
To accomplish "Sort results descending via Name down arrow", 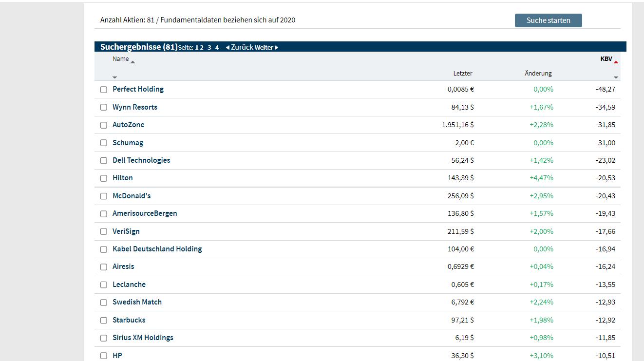I will 115,77.
